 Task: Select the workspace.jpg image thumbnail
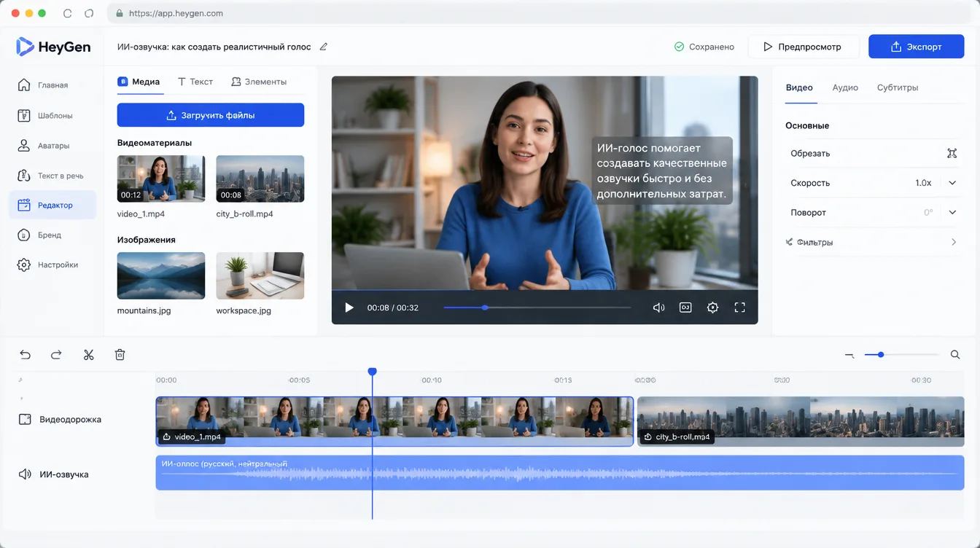pos(260,275)
